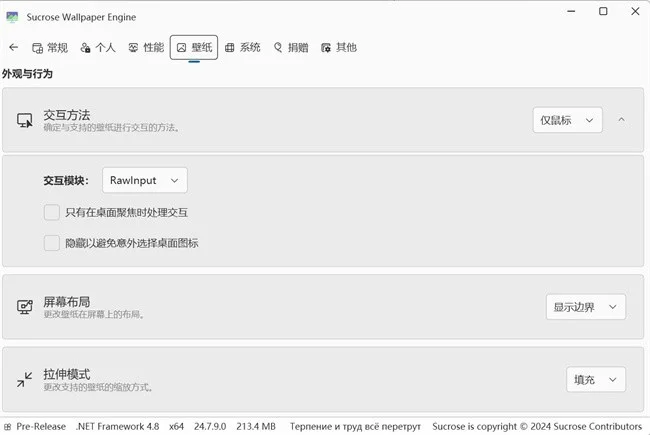Open the 常规 (General) tab

[50, 48]
